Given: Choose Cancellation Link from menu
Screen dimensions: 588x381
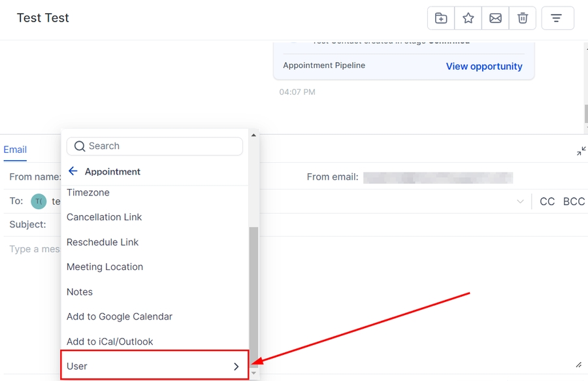Looking at the screenshot, I should [104, 217].
